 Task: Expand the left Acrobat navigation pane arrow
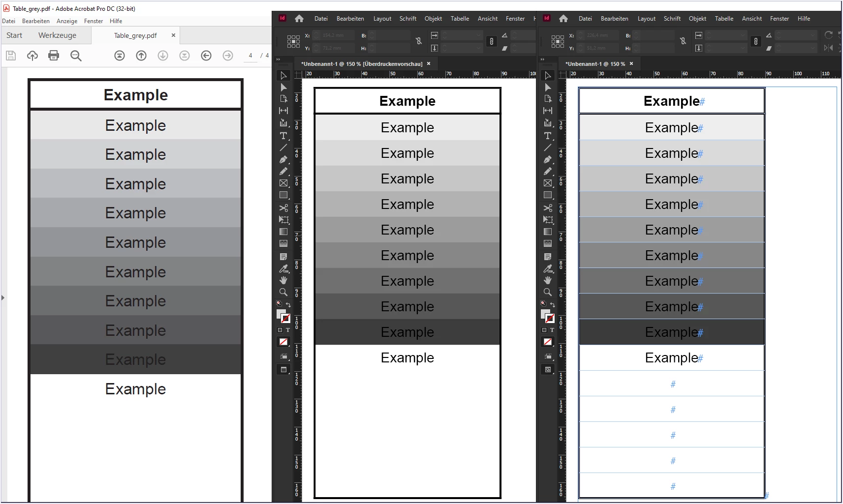(x=3, y=297)
